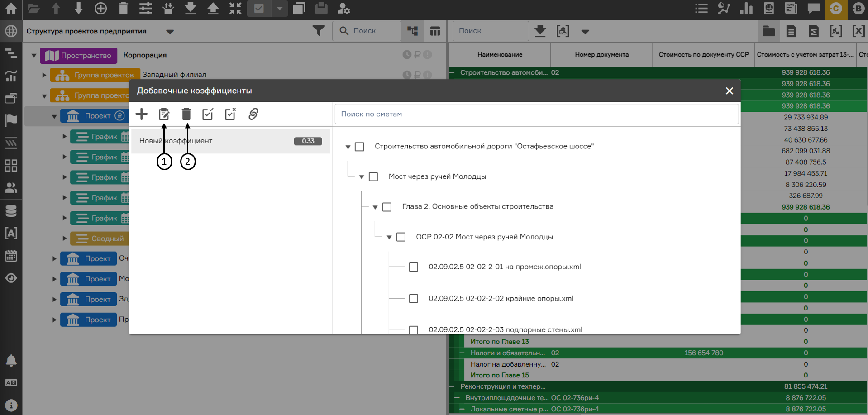Check the 02-02-2-03 подпорные стены.xml checkbox
Screen dimensions: 868x415
pos(414,330)
